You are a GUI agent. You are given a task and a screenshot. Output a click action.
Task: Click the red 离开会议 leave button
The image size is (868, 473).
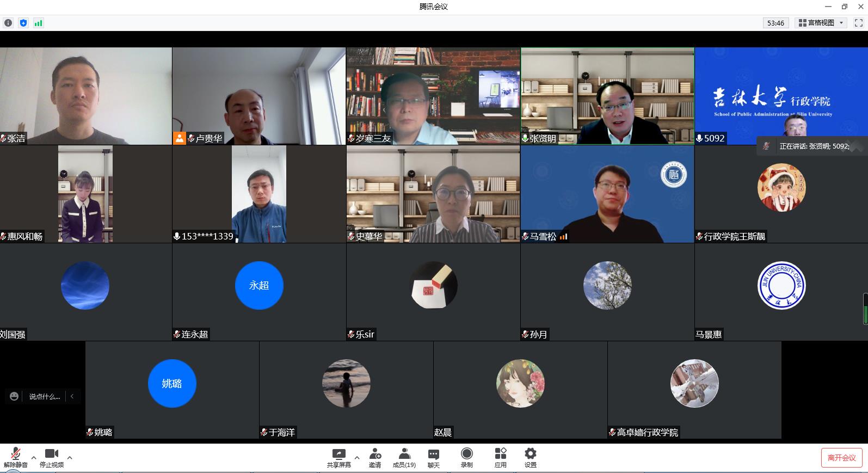tap(841, 458)
